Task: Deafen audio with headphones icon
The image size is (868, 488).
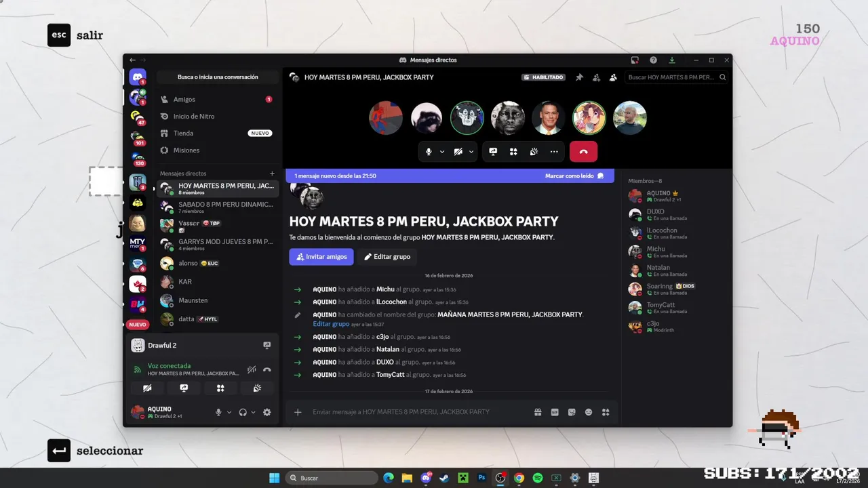Action: click(x=243, y=412)
